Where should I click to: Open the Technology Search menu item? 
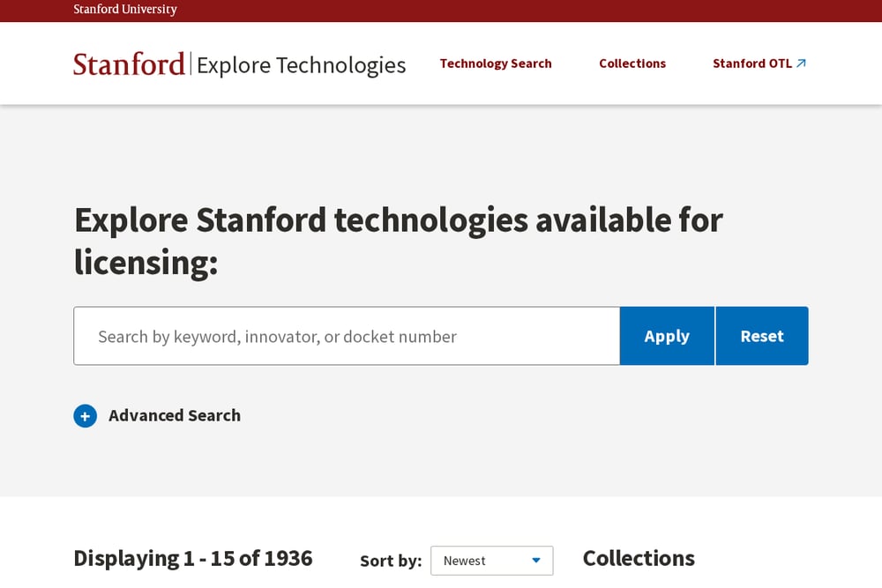[496, 63]
